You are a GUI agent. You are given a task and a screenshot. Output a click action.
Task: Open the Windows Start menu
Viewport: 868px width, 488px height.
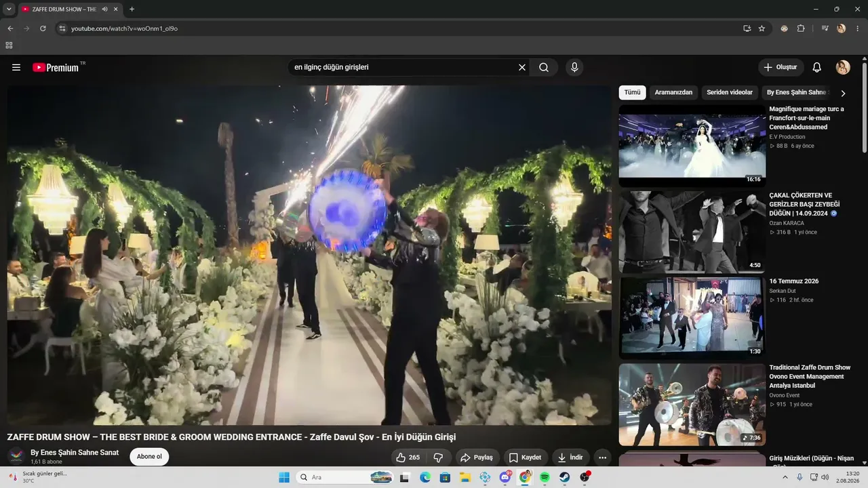click(284, 477)
